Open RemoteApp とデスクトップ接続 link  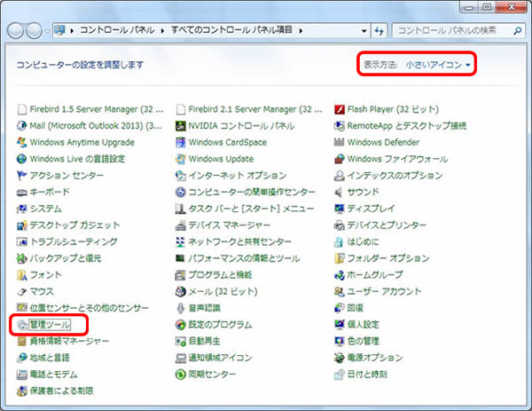407,126
